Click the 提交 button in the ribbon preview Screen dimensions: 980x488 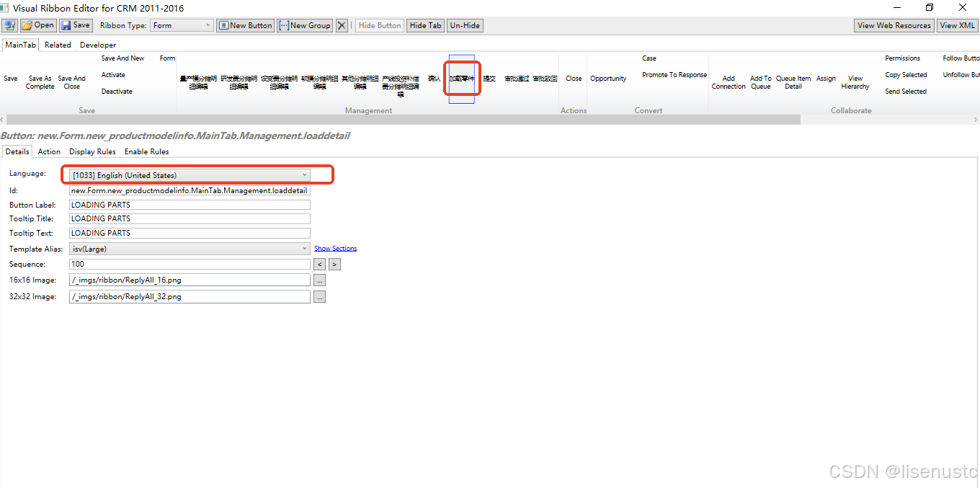click(489, 79)
